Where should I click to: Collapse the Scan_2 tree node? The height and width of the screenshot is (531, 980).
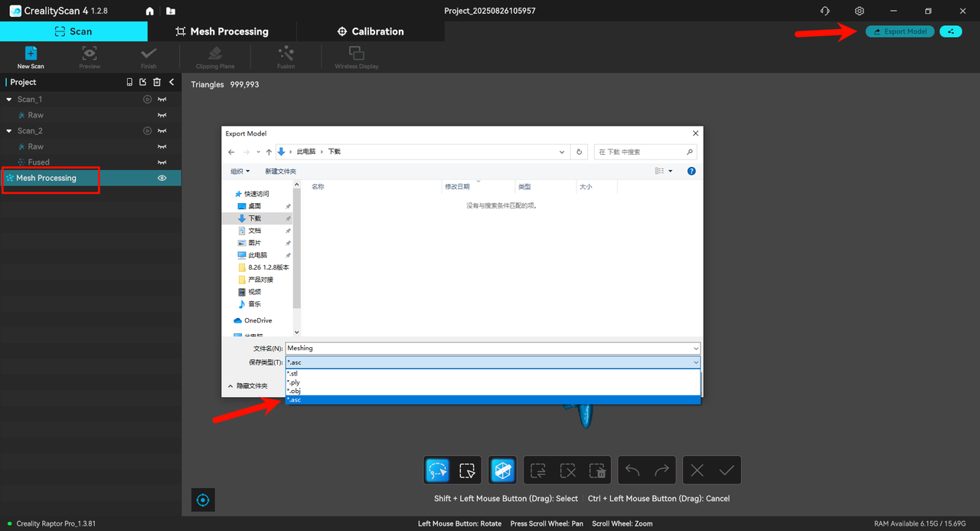click(x=9, y=131)
